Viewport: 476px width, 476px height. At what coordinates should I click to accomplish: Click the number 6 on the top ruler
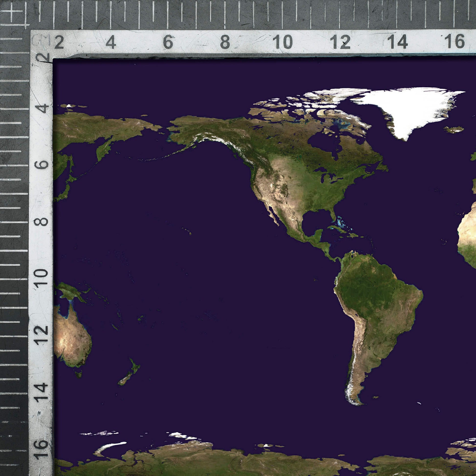[168, 42]
